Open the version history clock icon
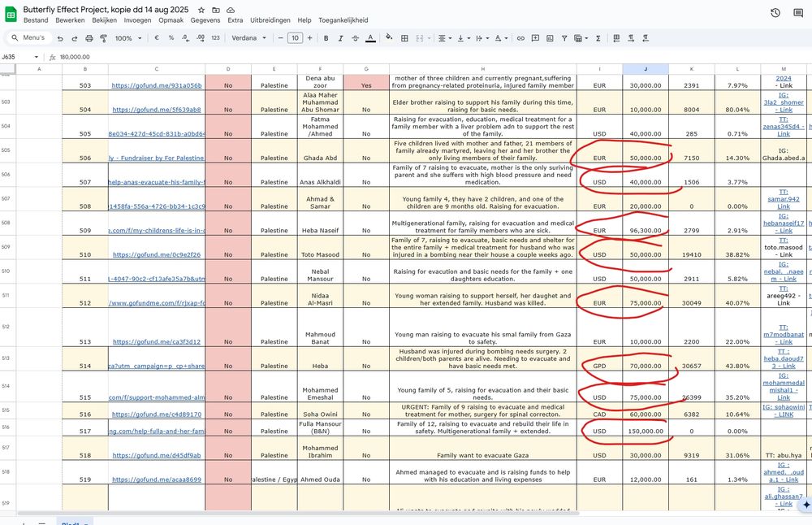 click(775, 13)
